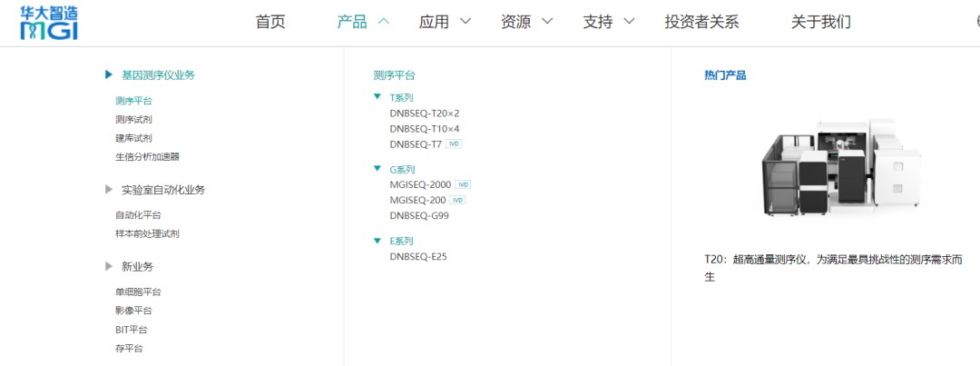Click the triangle beside 基因测序仪业务
The image size is (980, 366).
point(109,75)
